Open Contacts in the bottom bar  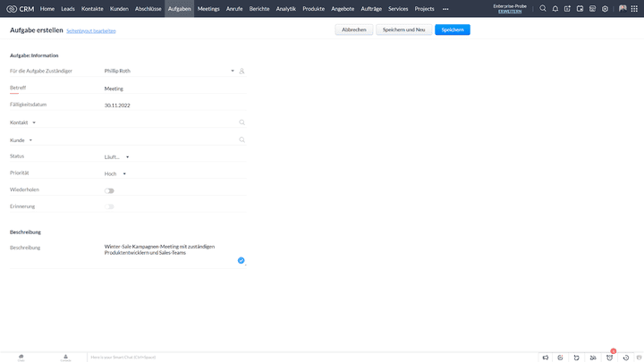(65, 358)
